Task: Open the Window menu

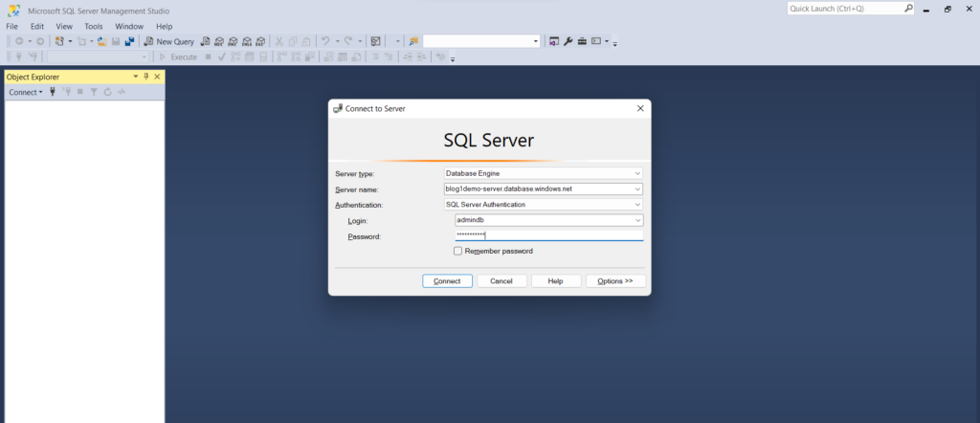Action: click(129, 26)
